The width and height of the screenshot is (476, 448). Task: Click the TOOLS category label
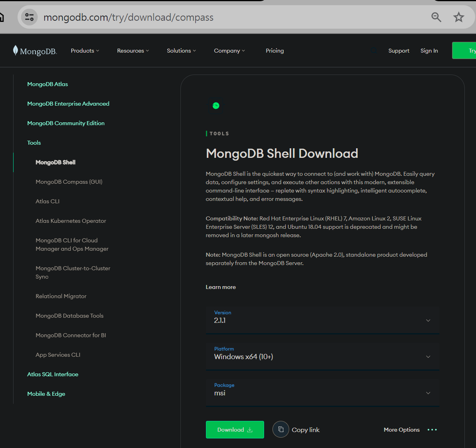coord(219,134)
